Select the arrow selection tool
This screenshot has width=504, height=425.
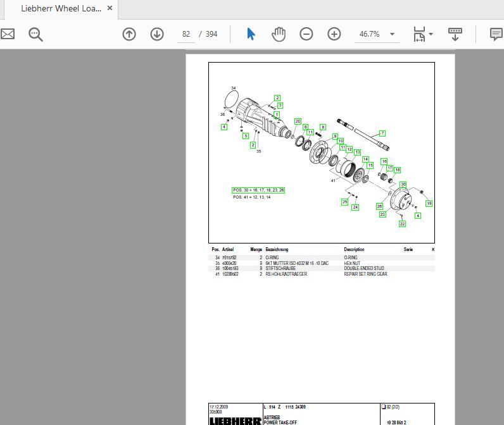[251, 34]
